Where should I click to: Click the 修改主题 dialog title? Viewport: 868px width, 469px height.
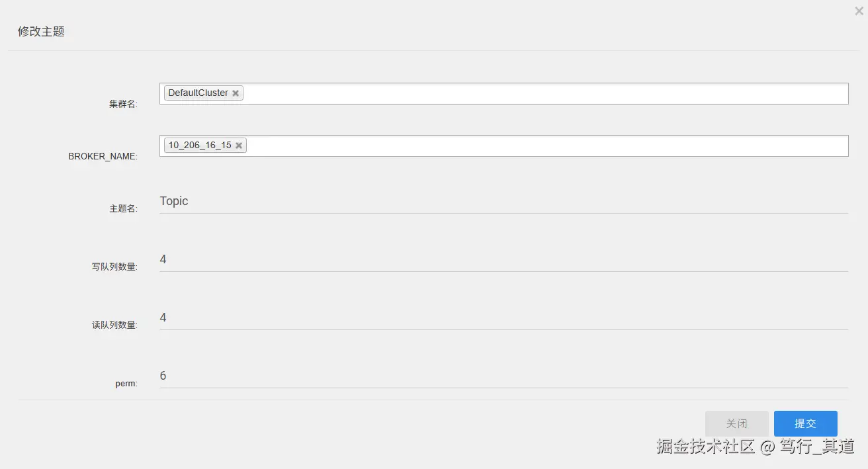(x=41, y=31)
